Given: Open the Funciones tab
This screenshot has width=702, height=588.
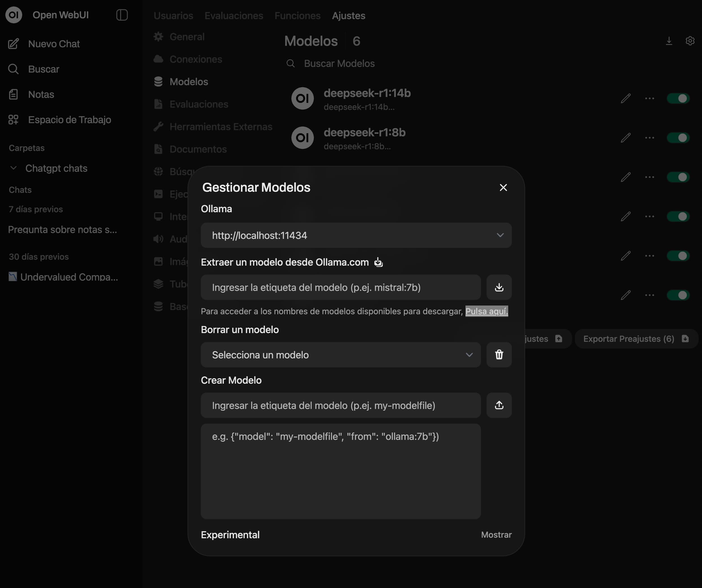Looking at the screenshot, I should click(297, 16).
